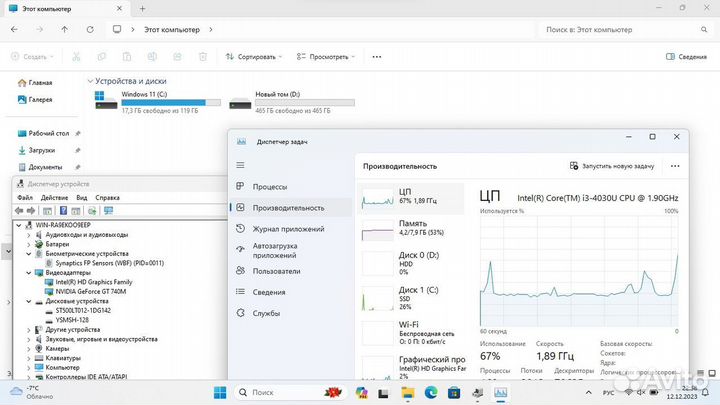Open the Сведения details pane in Explorer
Viewport: 720px width, 405px height.
[x=686, y=56]
